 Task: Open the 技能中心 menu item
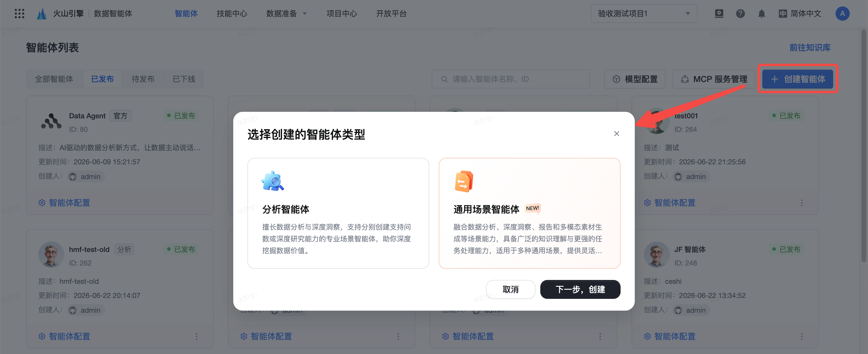pos(232,14)
